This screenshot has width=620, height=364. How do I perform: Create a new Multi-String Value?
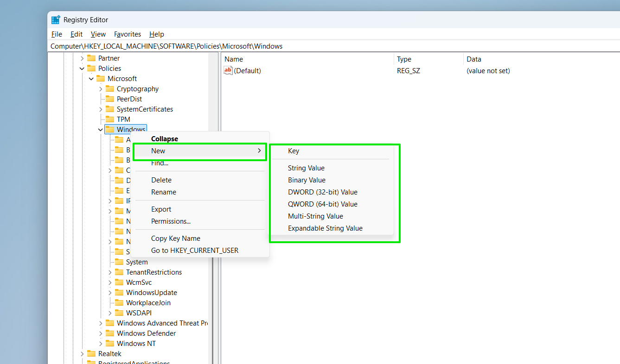[x=331, y=216]
